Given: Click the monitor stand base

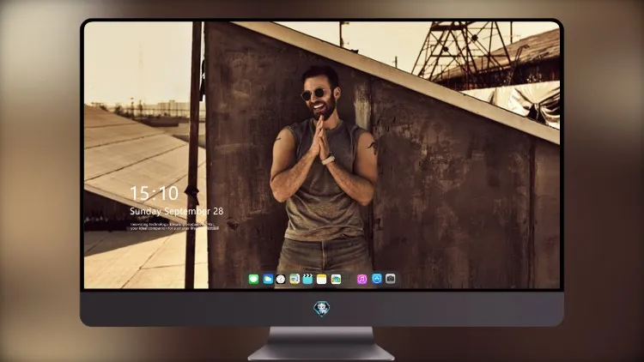Looking at the screenshot, I should tap(321, 353).
